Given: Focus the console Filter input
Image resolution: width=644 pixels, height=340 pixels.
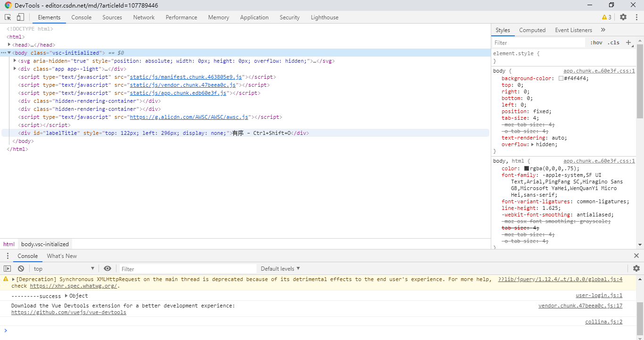Looking at the screenshot, I should pos(188,268).
